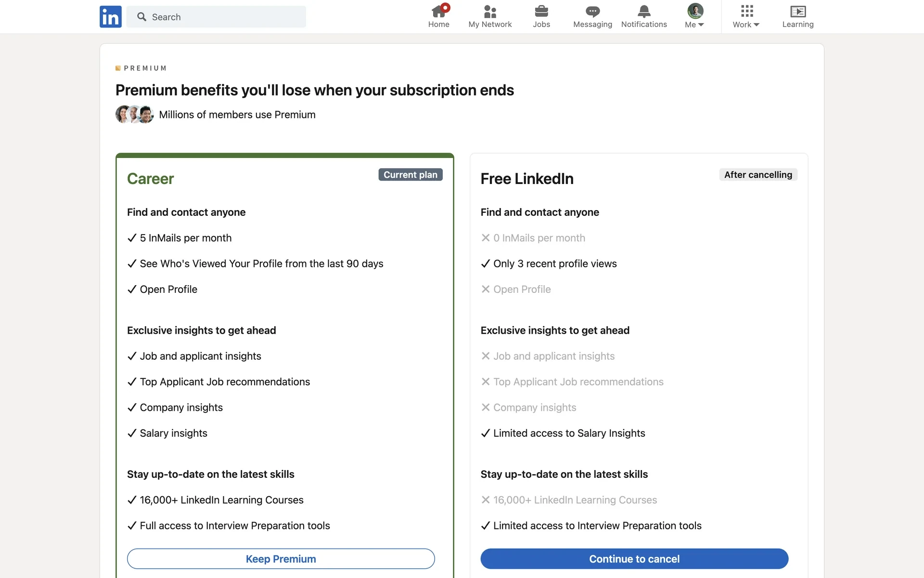Click the LinkedIn logo icon
The image size is (924, 578).
tap(111, 17)
